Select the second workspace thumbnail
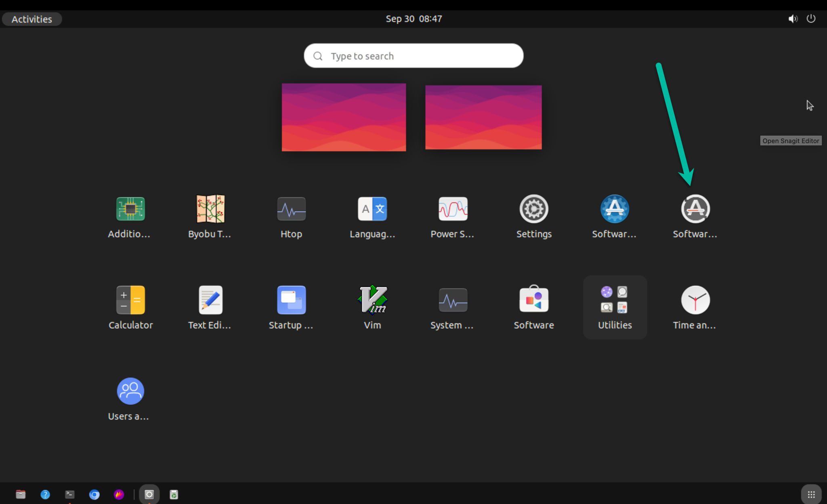The image size is (827, 504). point(483,117)
